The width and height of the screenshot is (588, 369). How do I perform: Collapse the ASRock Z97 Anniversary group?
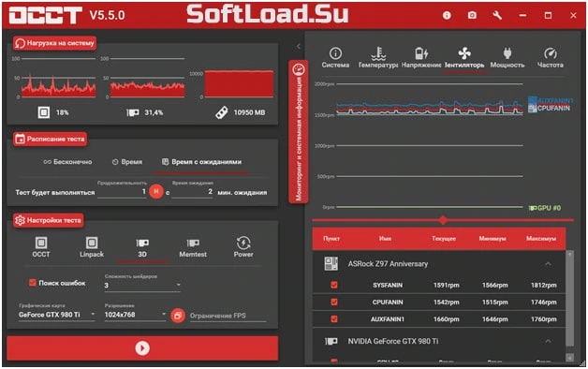pos(548,264)
